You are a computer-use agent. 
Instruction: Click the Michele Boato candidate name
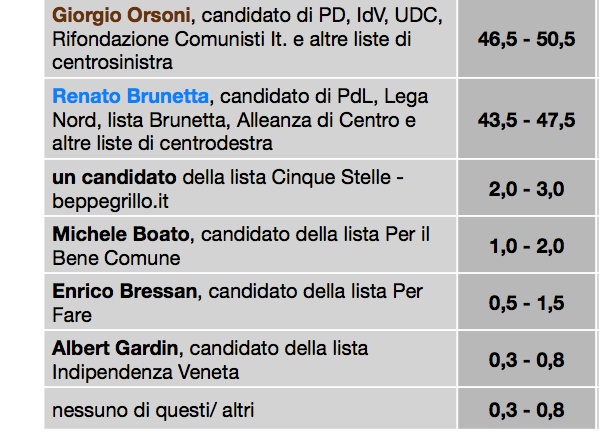pos(121,234)
